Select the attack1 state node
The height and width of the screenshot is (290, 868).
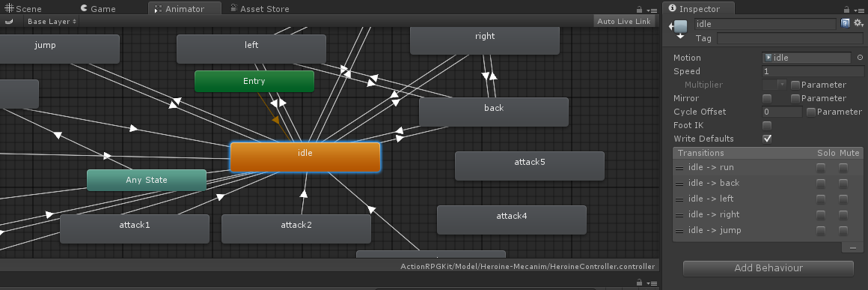point(135,229)
